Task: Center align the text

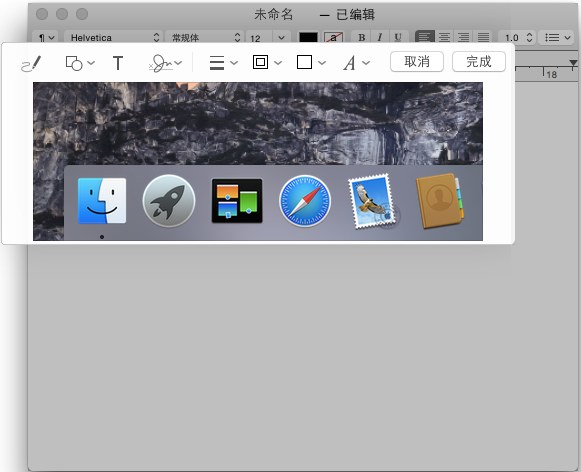Action: [444, 37]
